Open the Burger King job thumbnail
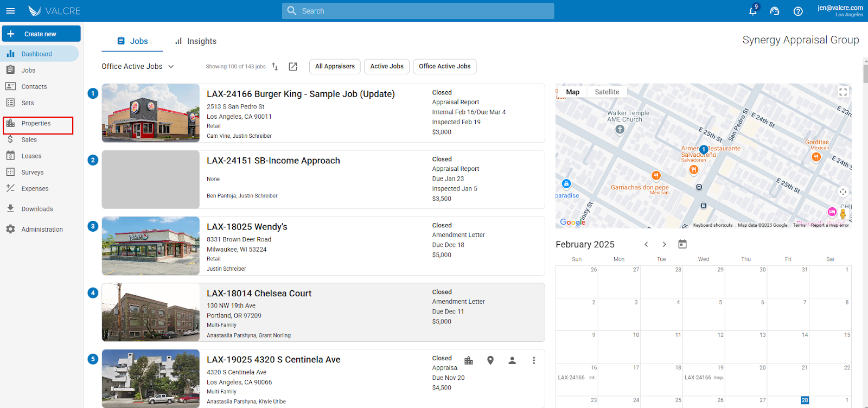 tap(151, 113)
